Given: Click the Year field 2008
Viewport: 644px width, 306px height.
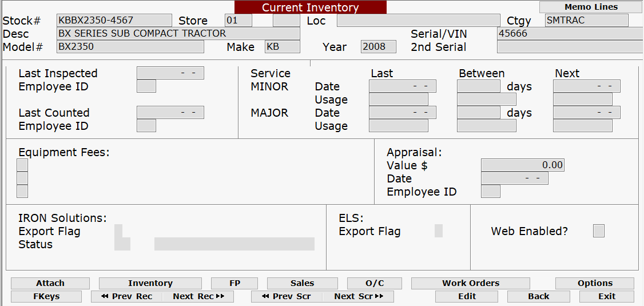Looking at the screenshot, I should click(379, 47).
